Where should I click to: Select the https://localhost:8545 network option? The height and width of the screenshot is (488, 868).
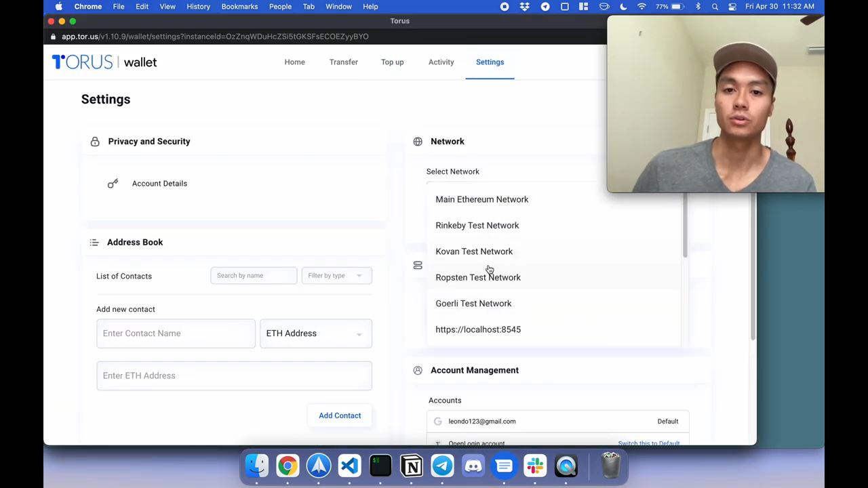pyautogui.click(x=553, y=329)
